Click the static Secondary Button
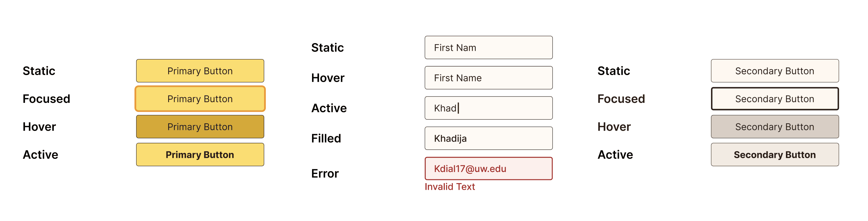The width and height of the screenshot is (868, 221). [775, 71]
